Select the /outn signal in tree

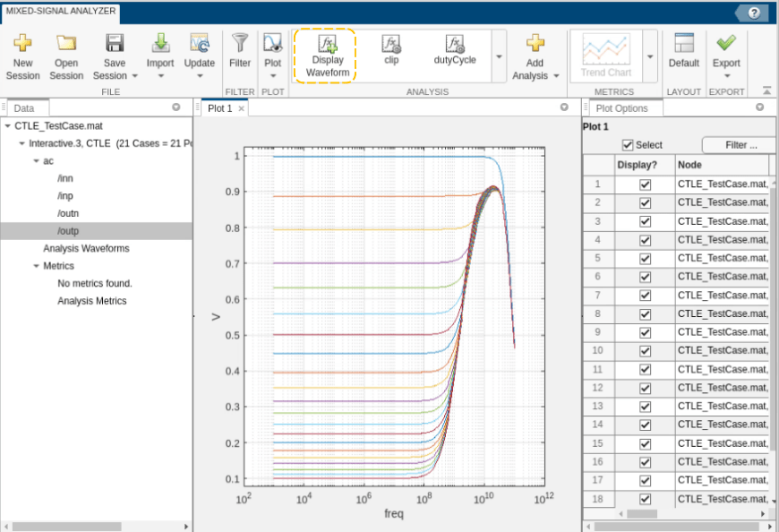tap(70, 213)
